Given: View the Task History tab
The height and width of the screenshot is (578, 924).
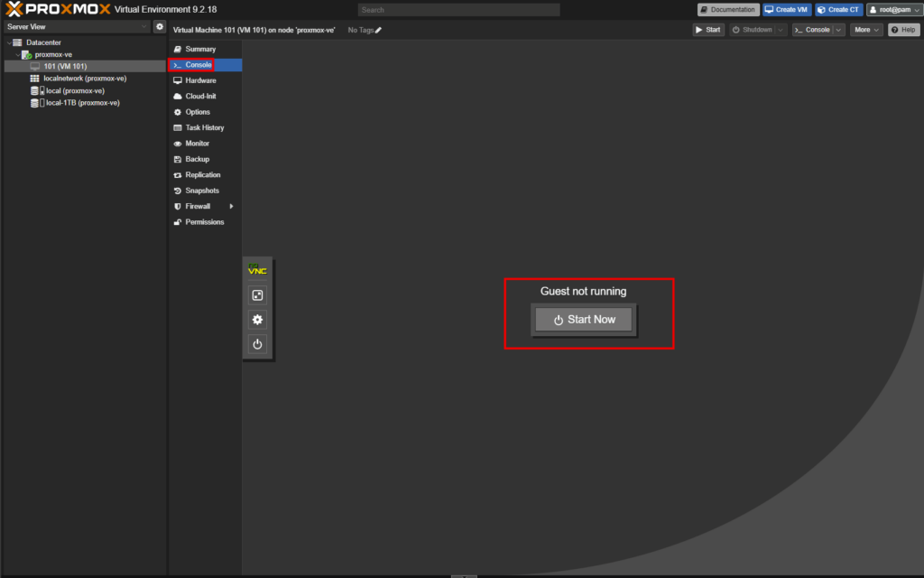Looking at the screenshot, I should pyautogui.click(x=205, y=127).
